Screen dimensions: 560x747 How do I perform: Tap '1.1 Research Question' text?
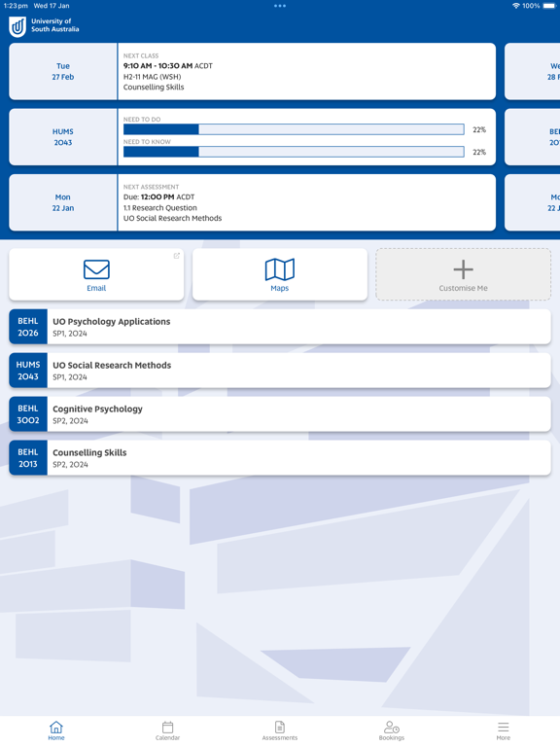[160, 208]
